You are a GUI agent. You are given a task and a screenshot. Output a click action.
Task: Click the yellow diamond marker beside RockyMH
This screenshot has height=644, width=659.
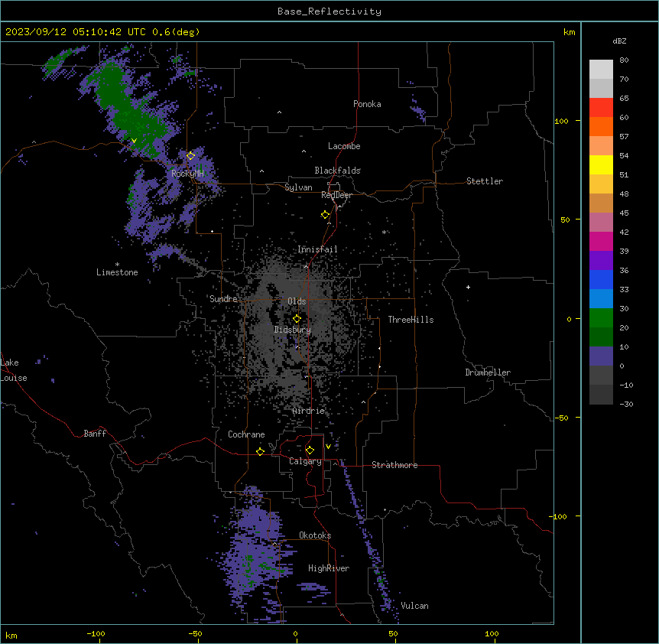(x=190, y=156)
